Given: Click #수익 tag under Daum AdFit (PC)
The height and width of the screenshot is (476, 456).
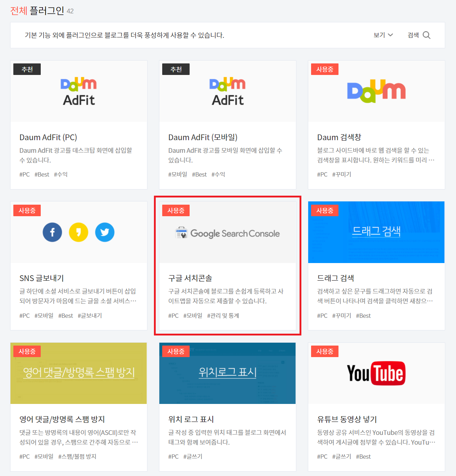Looking at the screenshot, I should [61, 174].
